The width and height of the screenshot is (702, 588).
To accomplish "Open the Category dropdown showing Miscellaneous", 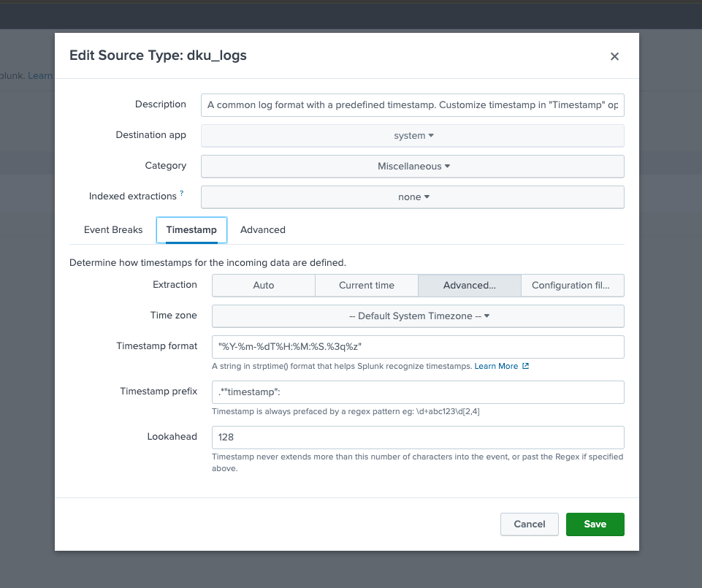I will (413, 166).
